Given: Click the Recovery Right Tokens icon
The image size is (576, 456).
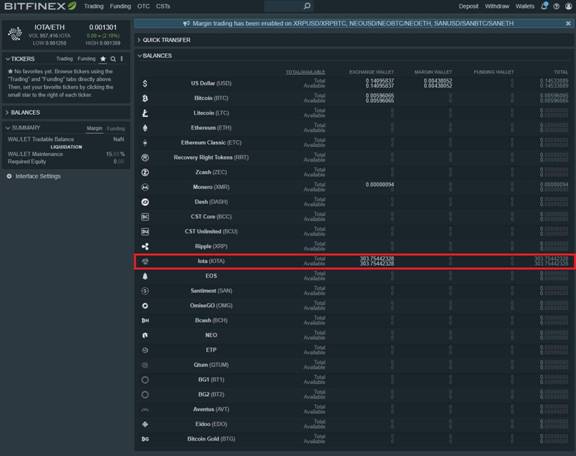Looking at the screenshot, I should tap(145, 158).
